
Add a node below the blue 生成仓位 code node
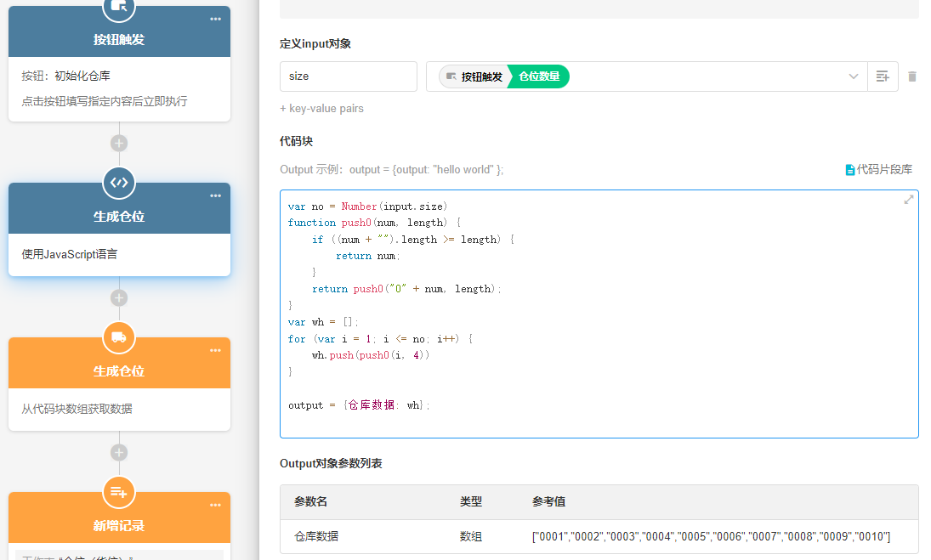click(x=119, y=297)
